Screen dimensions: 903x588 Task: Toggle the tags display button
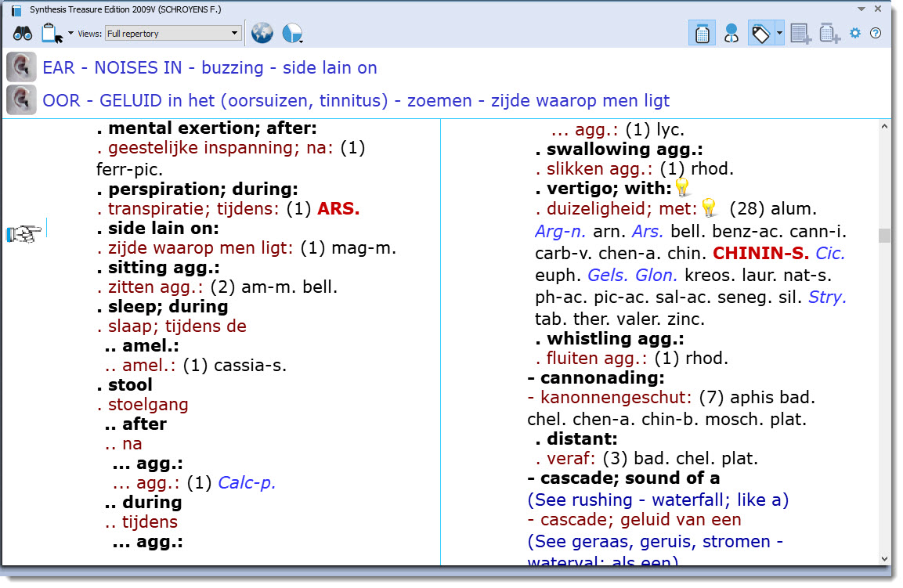point(760,34)
